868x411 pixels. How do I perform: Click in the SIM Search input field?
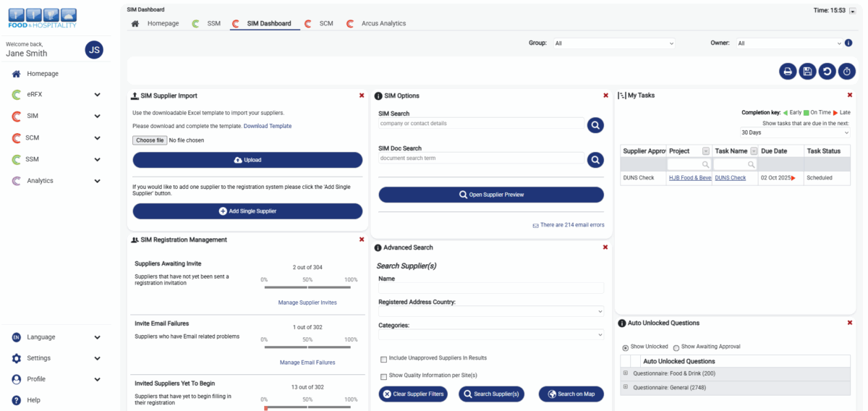tap(481, 124)
